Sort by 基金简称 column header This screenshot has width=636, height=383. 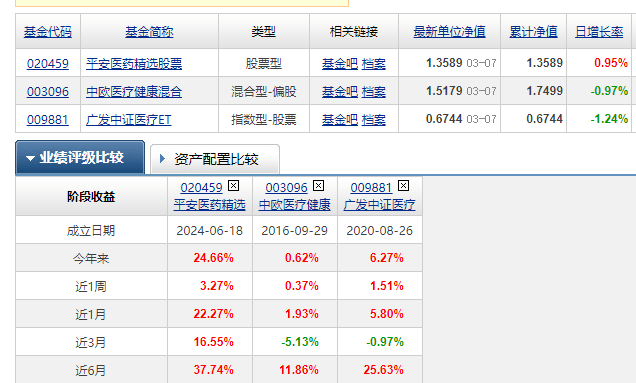[149, 32]
